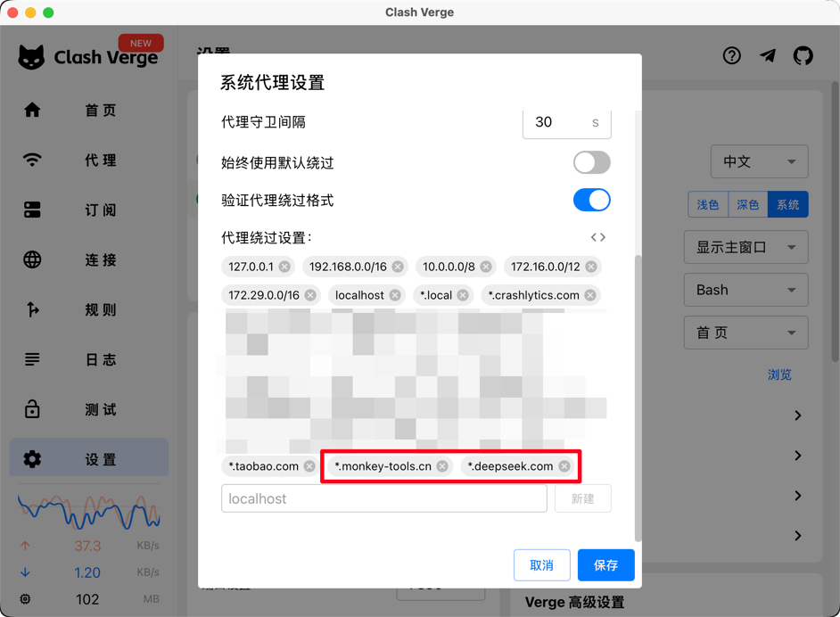Click the download speed 1.20 value
Screen dimensions: 840x617
87,572
